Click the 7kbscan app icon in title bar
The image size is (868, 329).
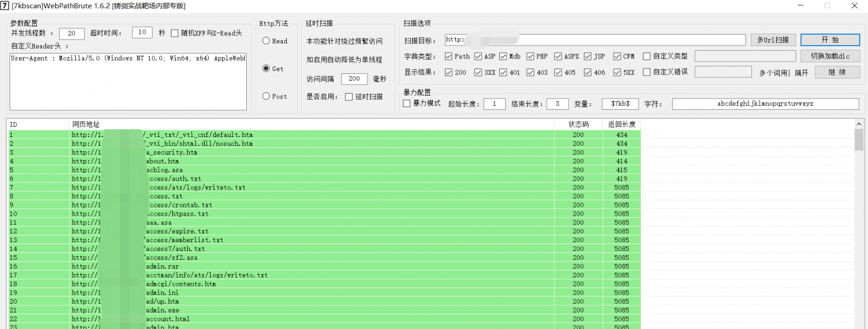5,5
